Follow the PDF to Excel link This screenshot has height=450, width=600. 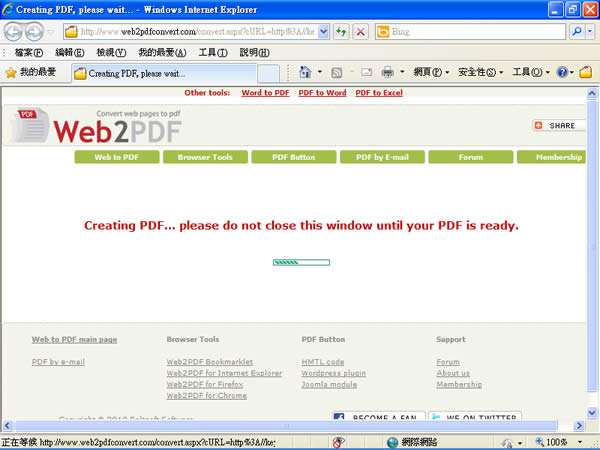[x=379, y=93]
